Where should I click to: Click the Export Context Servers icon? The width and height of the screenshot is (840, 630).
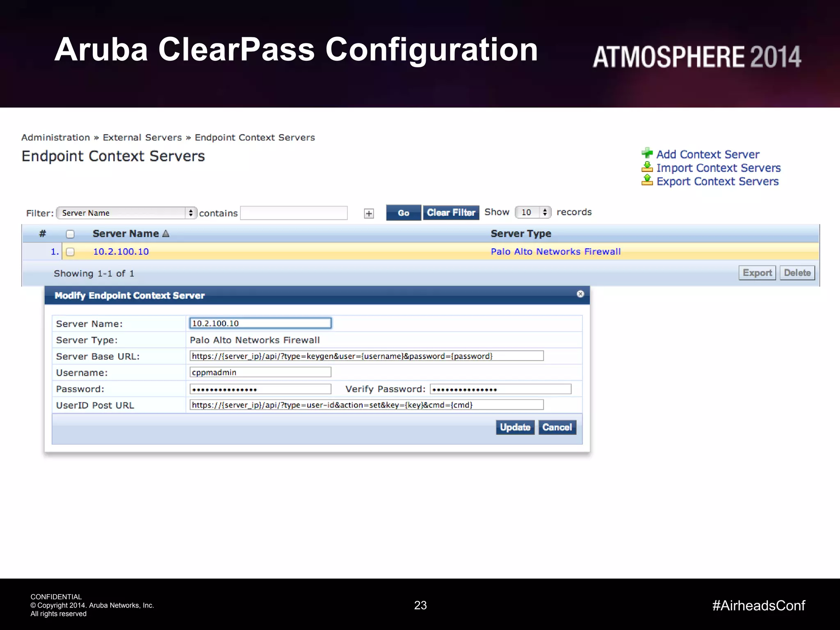tap(647, 180)
